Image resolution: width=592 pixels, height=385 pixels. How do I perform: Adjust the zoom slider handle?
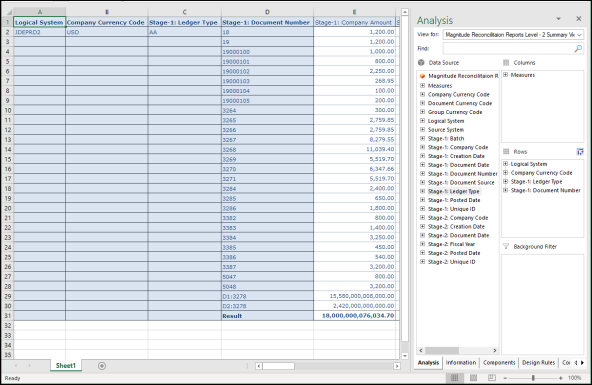coord(533,378)
